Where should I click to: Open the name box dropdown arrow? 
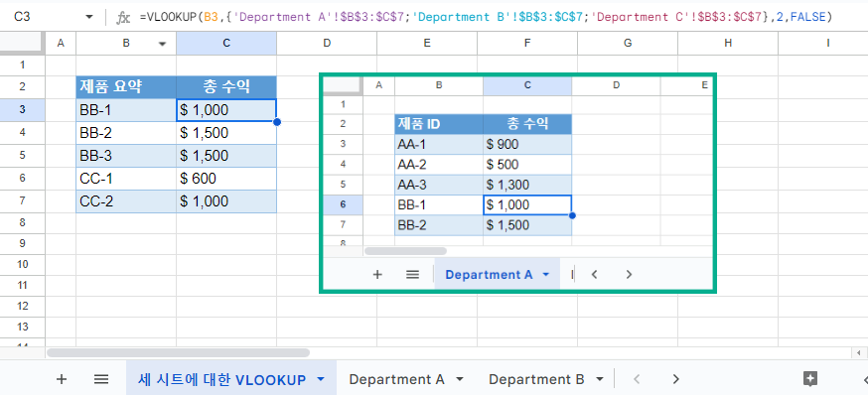pyautogui.click(x=89, y=17)
